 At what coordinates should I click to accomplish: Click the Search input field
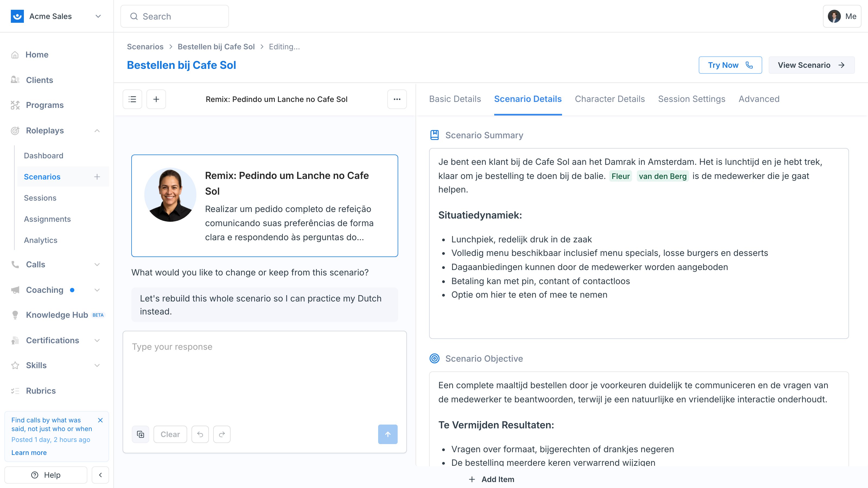174,16
